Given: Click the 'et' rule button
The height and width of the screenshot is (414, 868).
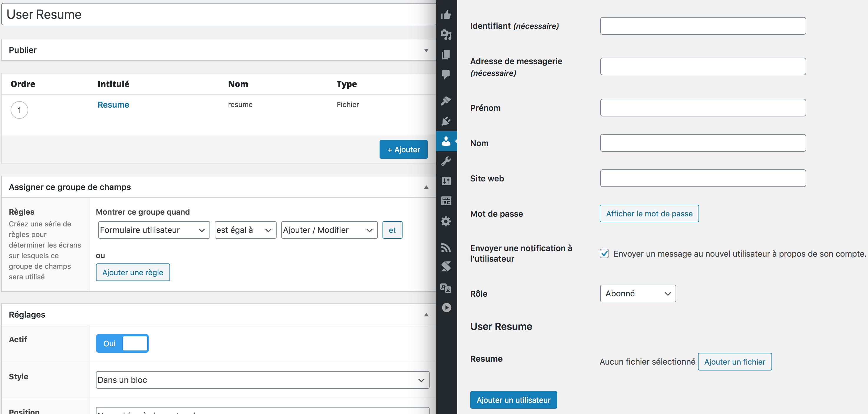Looking at the screenshot, I should tap(392, 230).
